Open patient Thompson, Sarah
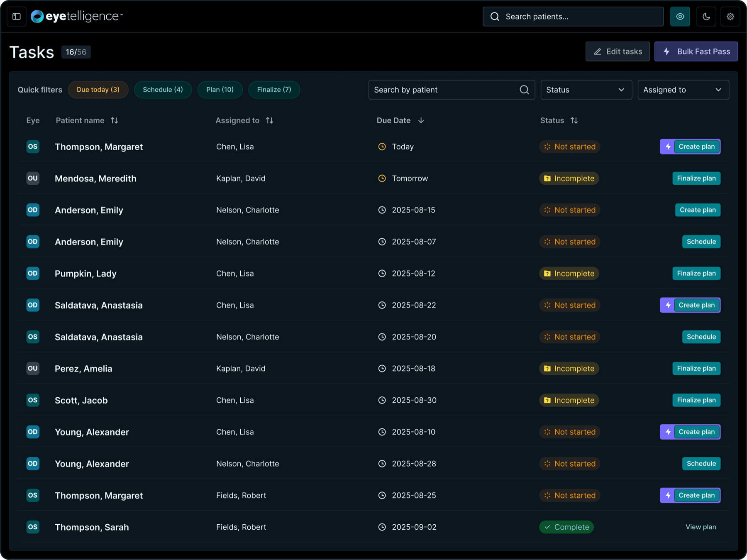The image size is (747, 560). tap(92, 527)
